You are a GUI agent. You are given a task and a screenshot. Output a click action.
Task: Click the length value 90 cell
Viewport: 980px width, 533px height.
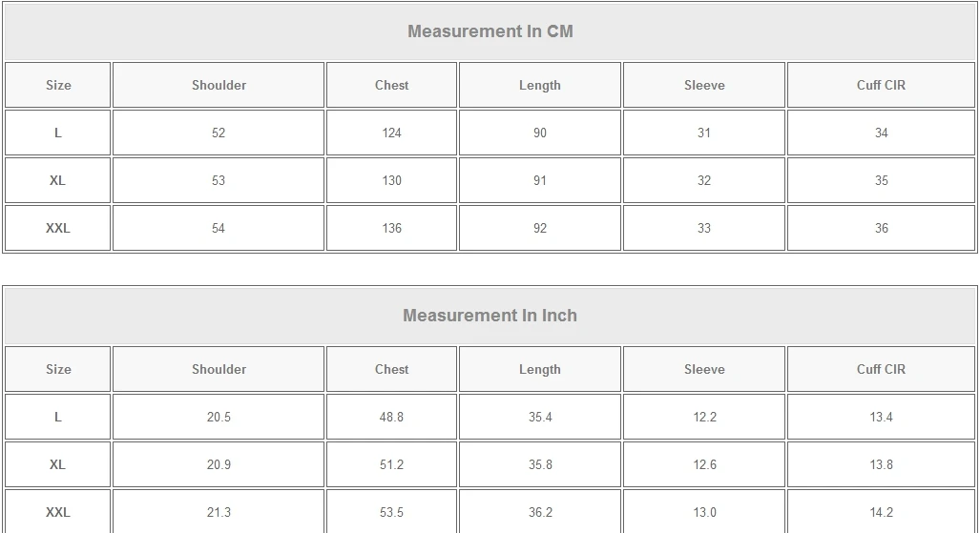pos(540,133)
